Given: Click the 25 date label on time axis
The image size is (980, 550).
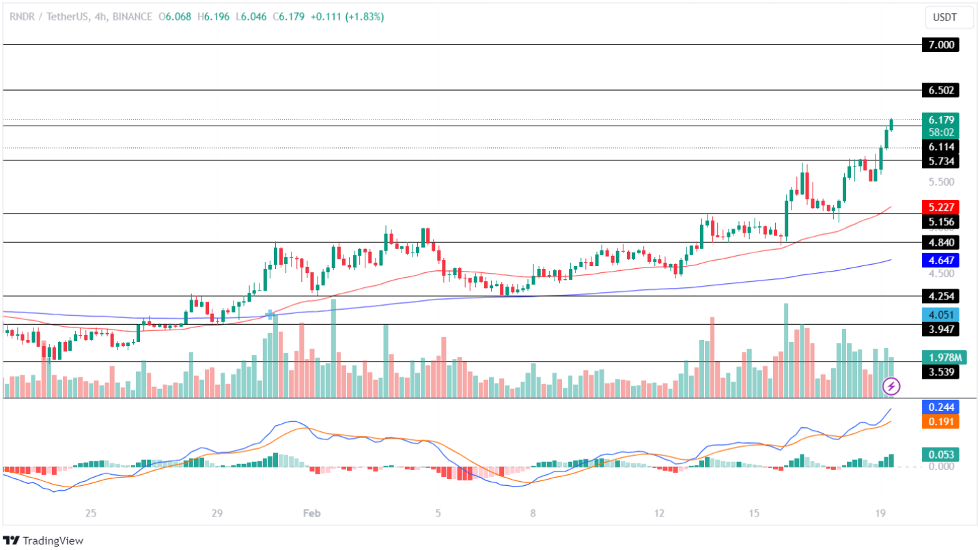Looking at the screenshot, I should 91,512.
